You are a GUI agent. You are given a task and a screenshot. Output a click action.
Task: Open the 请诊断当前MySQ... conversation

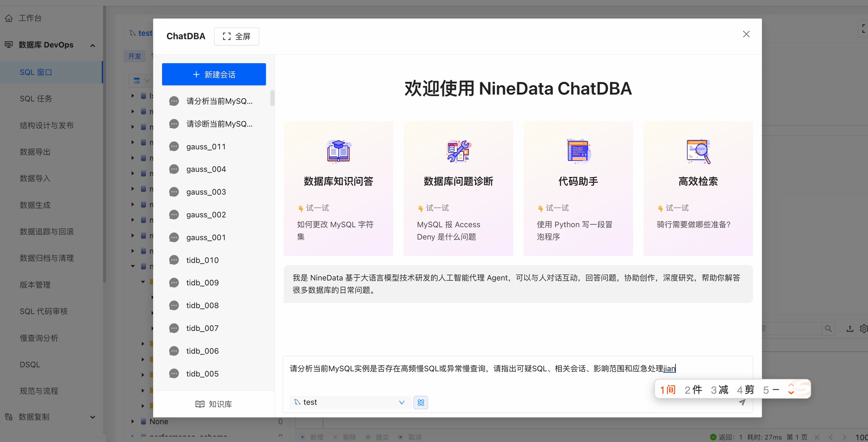[x=214, y=124]
